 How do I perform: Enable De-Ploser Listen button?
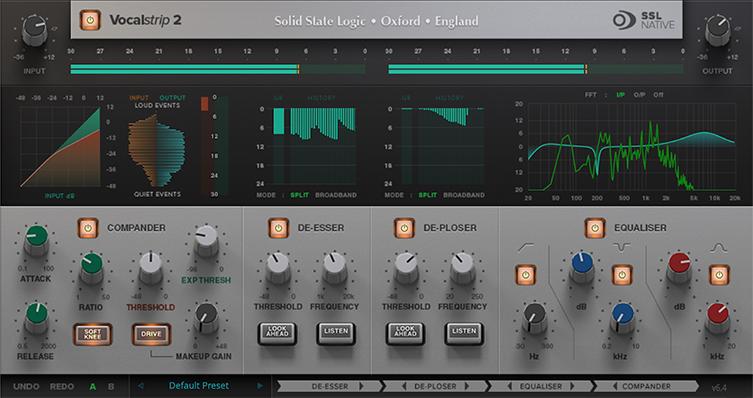463,334
